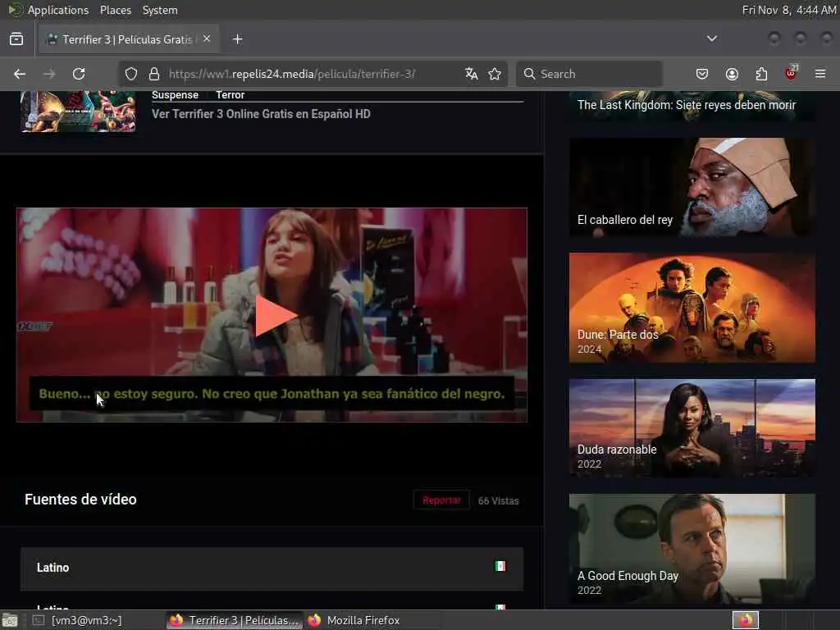View site security via padlock icon

pos(154,74)
